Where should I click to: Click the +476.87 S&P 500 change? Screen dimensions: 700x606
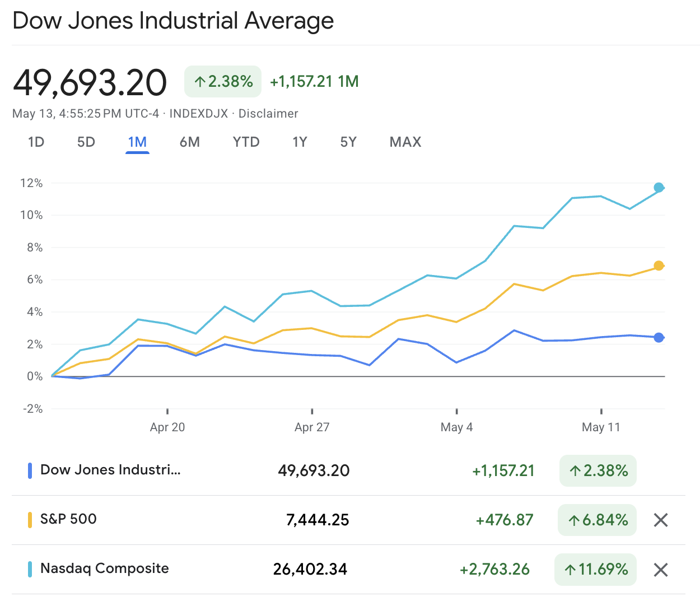(x=505, y=520)
